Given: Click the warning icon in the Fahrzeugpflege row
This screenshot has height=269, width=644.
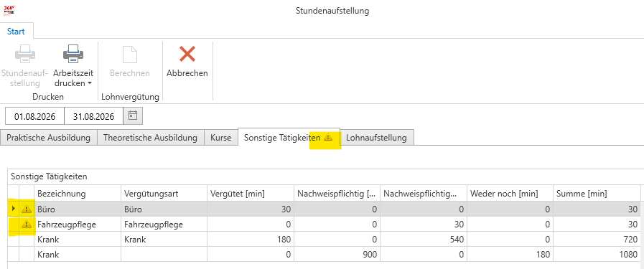Looking at the screenshot, I should click(x=27, y=225).
